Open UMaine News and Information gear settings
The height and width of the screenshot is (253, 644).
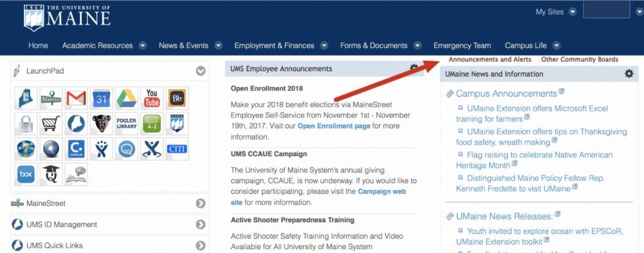629,74
